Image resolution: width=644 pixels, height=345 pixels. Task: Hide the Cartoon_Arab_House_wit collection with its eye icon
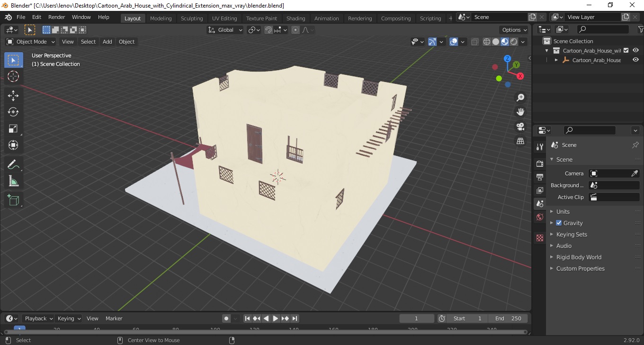pyautogui.click(x=636, y=50)
